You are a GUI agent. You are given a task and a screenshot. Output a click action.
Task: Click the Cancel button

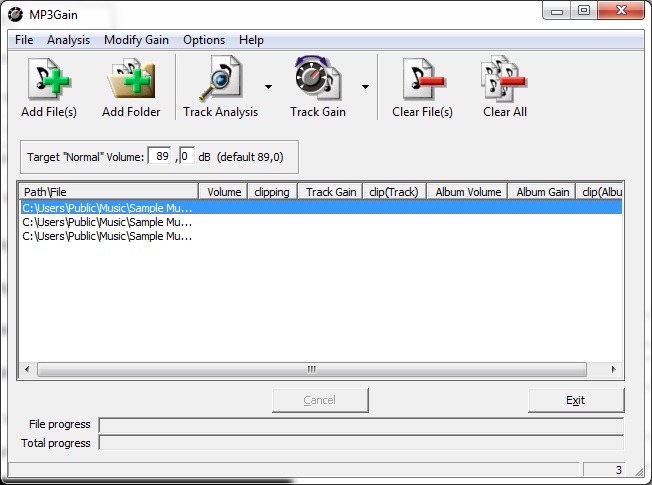tap(320, 400)
